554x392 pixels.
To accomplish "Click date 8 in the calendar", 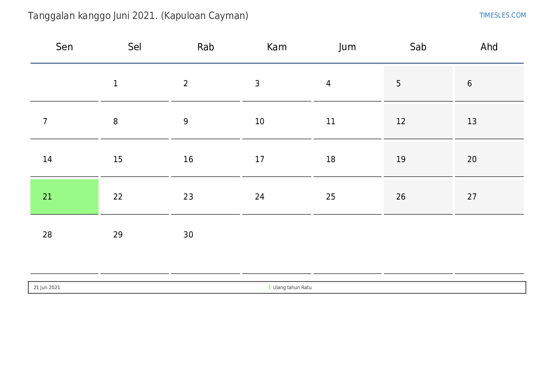I will (135, 121).
